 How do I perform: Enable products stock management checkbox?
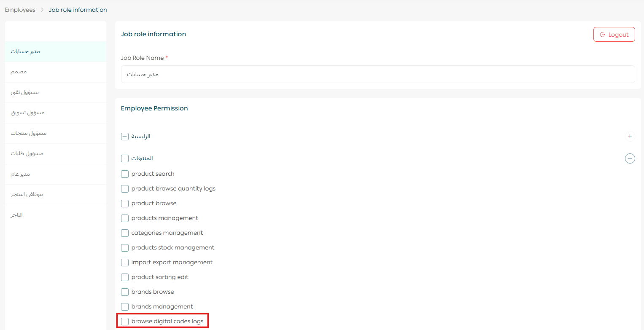click(125, 248)
